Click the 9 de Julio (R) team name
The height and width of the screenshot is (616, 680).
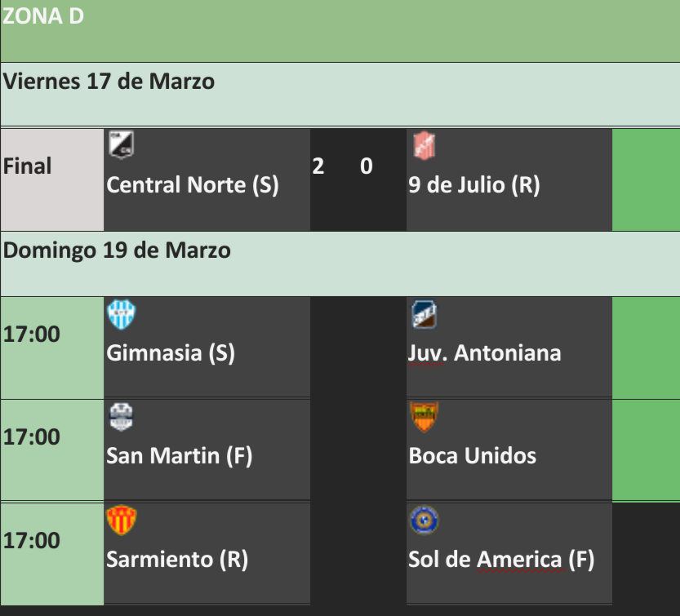coord(474,184)
